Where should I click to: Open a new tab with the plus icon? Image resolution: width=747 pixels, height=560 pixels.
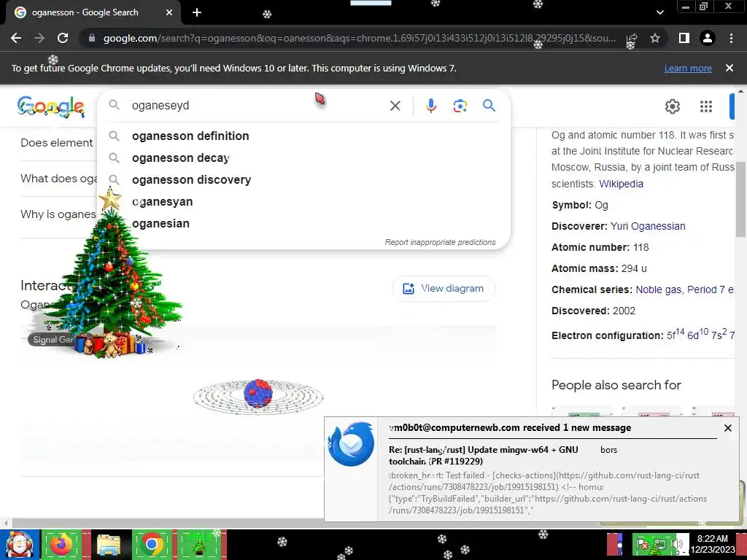tap(197, 12)
